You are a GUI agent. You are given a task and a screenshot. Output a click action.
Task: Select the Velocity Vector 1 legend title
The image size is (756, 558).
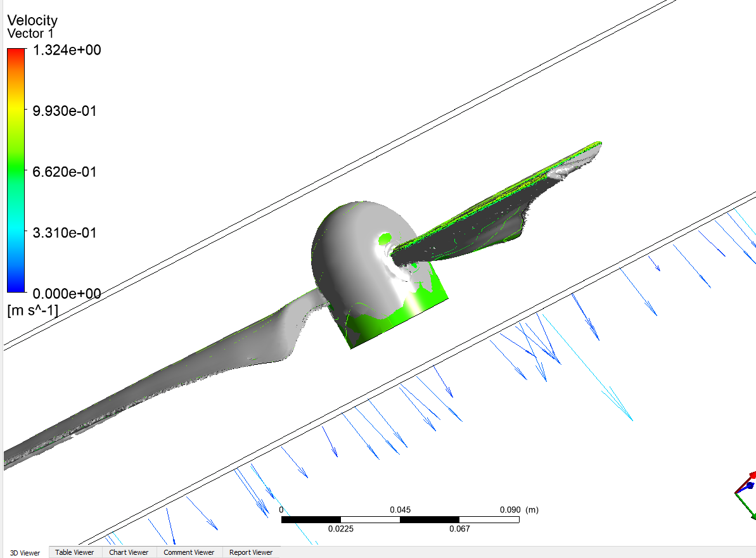point(32,27)
